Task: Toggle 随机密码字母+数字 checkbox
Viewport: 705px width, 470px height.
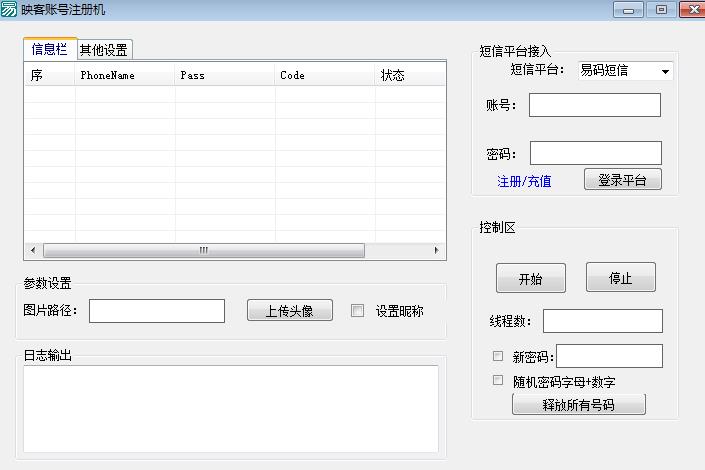Action: coord(498,381)
